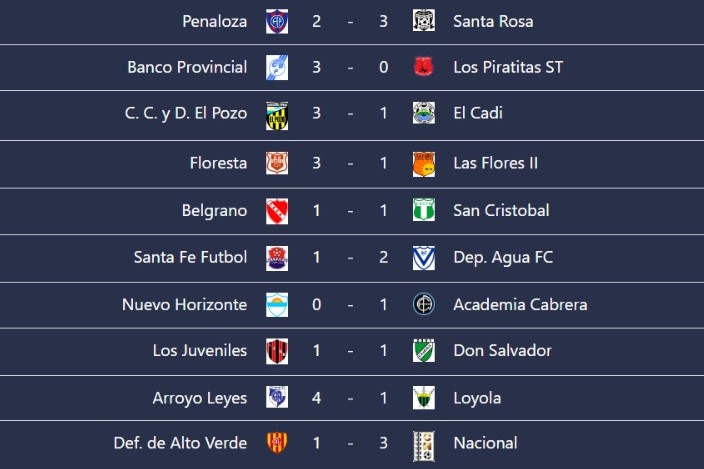Open the Santa Fe Futbol team name
Image resolution: width=704 pixels, height=469 pixels.
190,258
